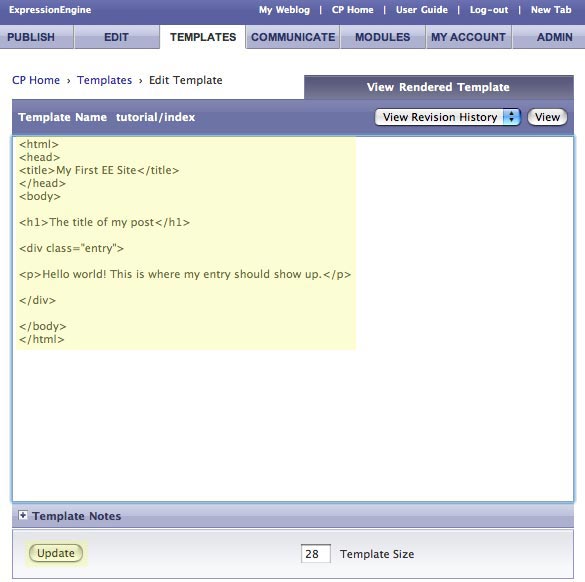585x582 pixels.
Task: Click the opening '<body>' line
Action: tap(40, 197)
